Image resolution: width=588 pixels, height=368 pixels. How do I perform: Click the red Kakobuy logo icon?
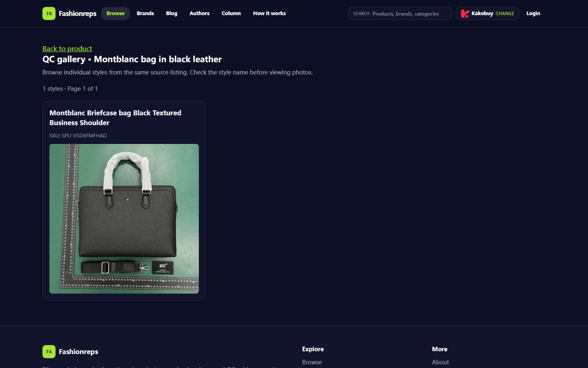pos(465,13)
